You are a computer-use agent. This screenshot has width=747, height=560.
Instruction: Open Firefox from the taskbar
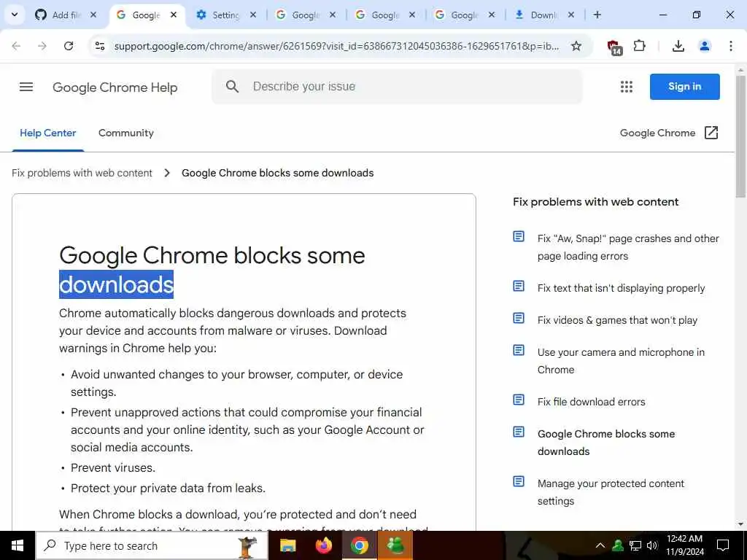[324, 545]
